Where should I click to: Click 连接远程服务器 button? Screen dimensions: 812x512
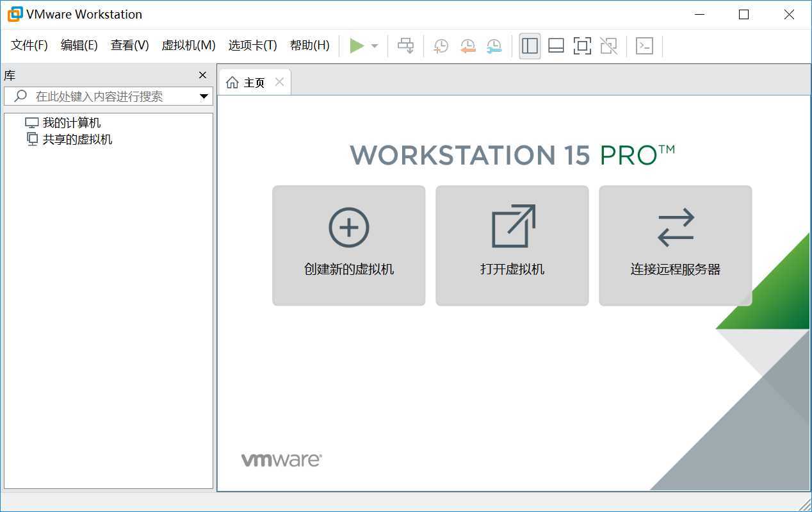[x=676, y=245]
